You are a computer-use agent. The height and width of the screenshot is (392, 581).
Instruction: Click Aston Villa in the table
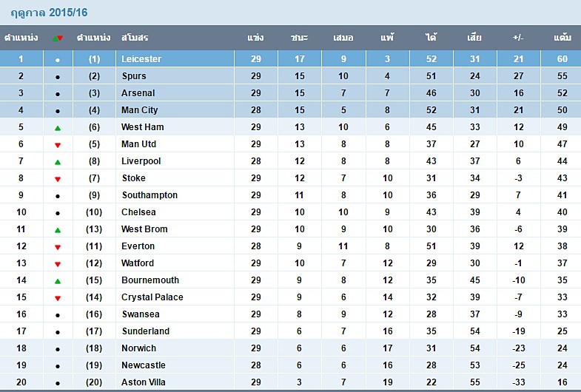[x=143, y=382]
